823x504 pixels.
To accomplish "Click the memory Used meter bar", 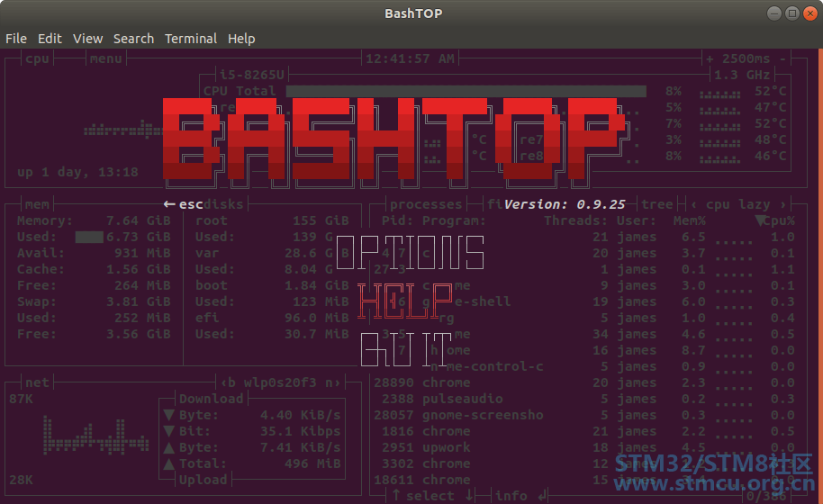I will tap(89, 237).
